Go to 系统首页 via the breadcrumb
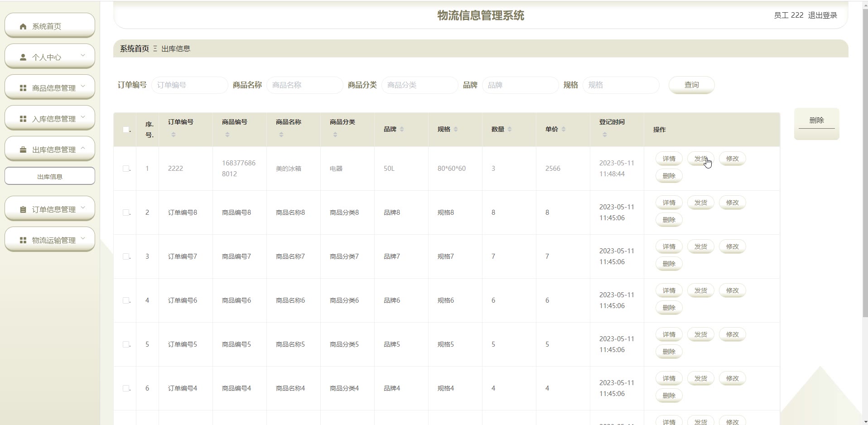 [135, 48]
